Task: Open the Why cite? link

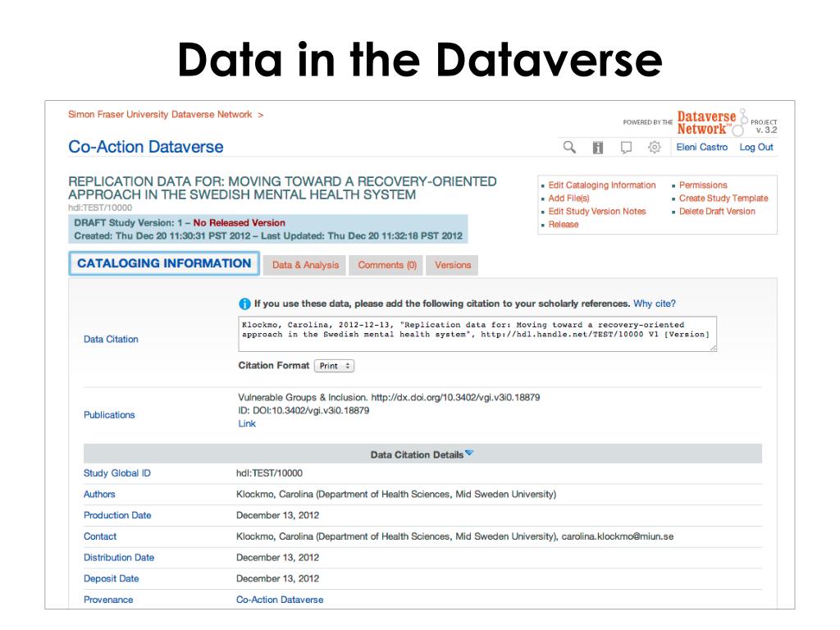Action: coord(654,304)
